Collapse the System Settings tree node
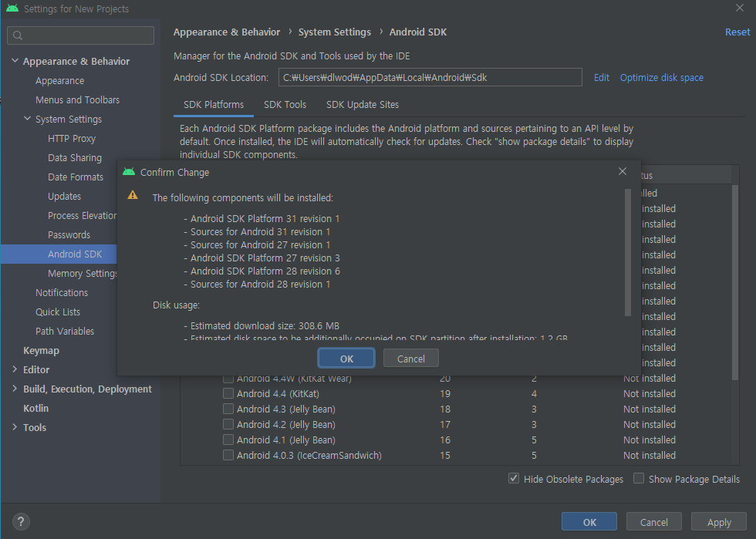The width and height of the screenshot is (756, 539). [28, 119]
